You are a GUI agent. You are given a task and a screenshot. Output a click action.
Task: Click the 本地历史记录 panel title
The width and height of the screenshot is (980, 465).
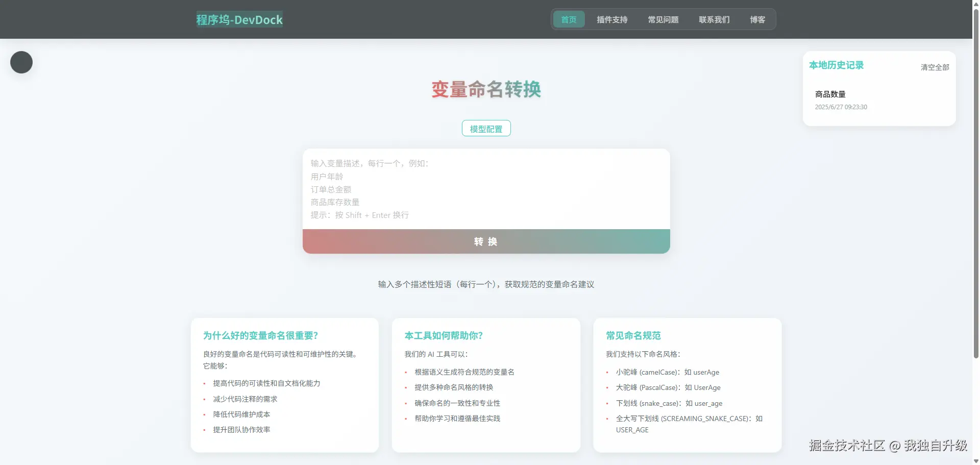coord(836,65)
